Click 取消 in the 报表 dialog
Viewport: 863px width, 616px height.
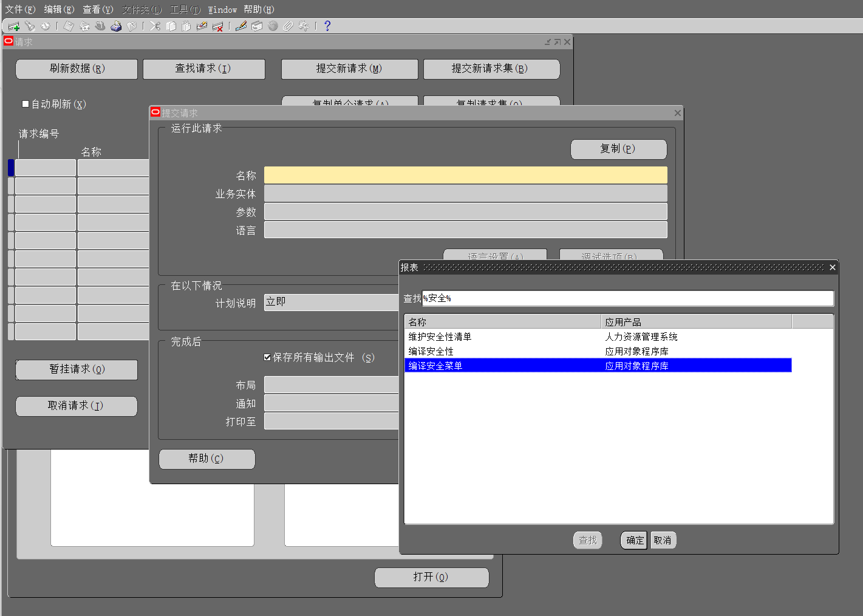(663, 540)
